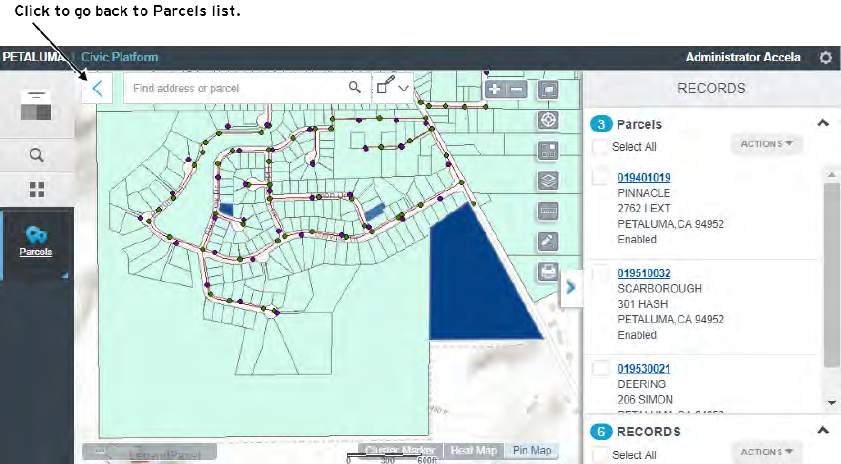Collapse the Records panel with the arrow

[571, 288]
